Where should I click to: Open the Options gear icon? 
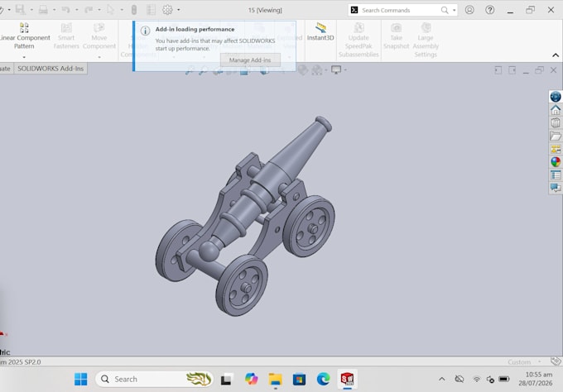pos(167,10)
